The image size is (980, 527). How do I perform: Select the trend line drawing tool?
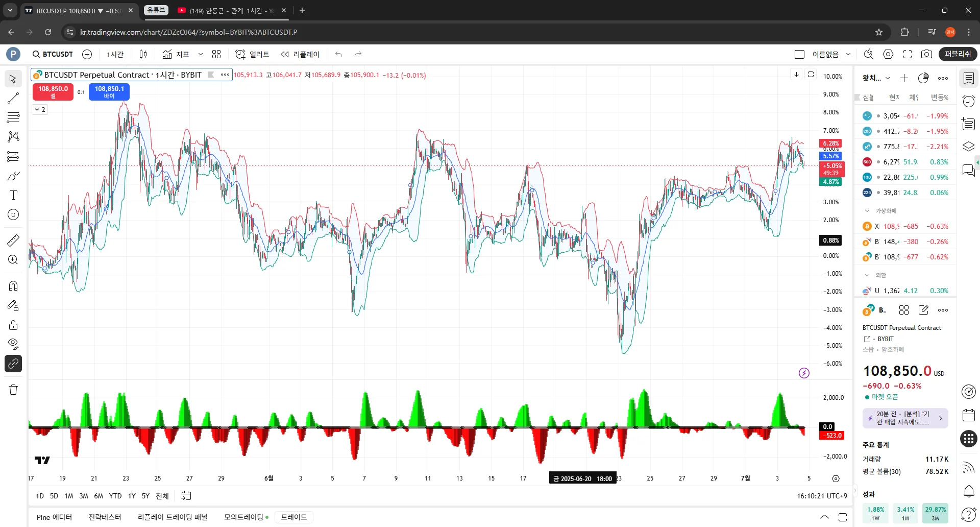(x=13, y=98)
